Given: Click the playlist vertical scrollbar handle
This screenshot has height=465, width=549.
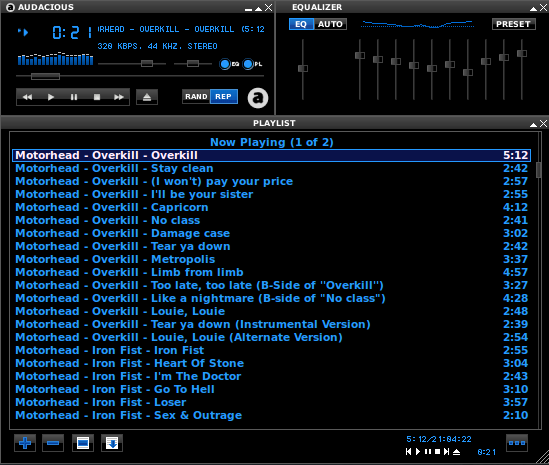Looking at the screenshot, I should tap(538, 169).
